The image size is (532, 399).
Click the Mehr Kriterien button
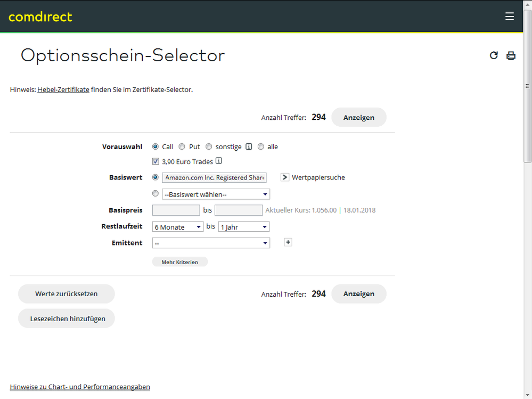[x=180, y=262]
